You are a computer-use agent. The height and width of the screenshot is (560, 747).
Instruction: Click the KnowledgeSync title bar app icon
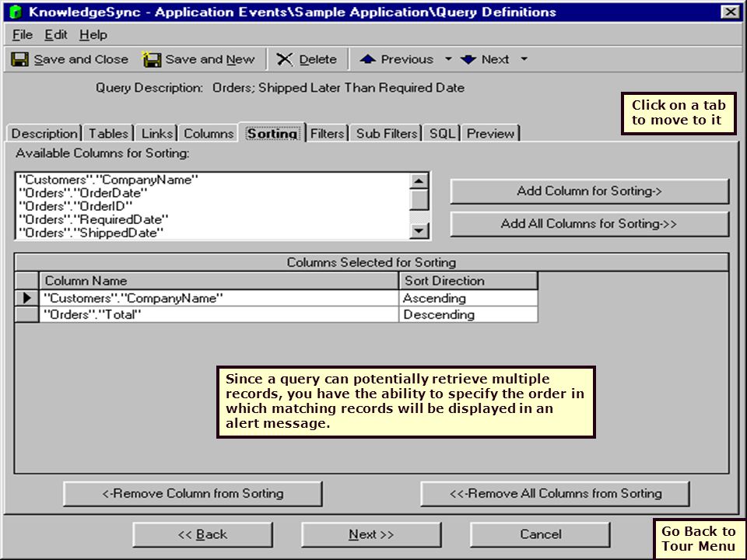(16, 12)
